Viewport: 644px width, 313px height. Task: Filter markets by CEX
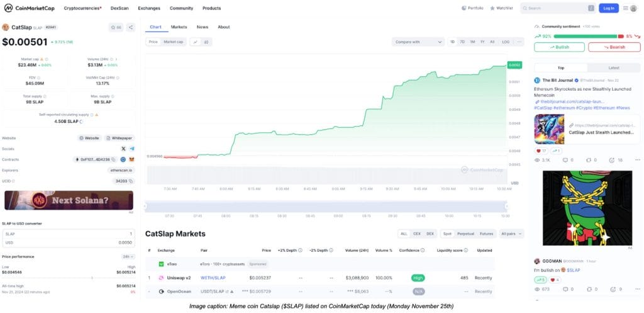(x=417, y=234)
